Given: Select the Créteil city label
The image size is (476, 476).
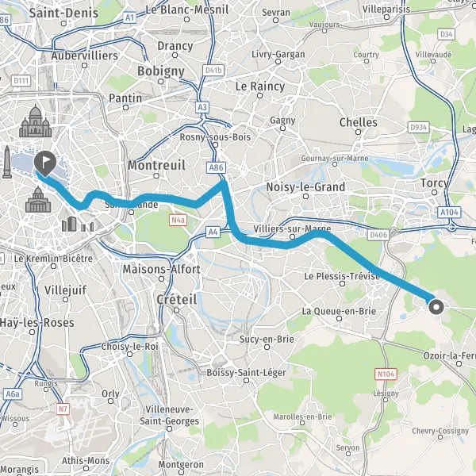Looking at the screenshot, I should click(x=177, y=300).
